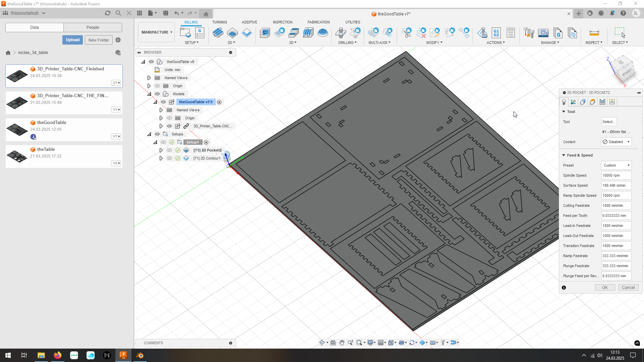Toggle visibility of Setups folder
This screenshot has width=644, height=362.
coord(157,134)
